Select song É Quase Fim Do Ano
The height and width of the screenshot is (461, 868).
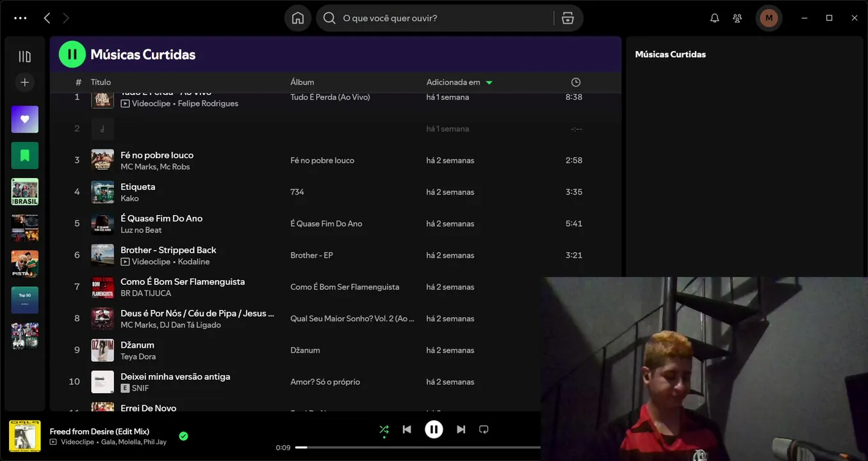click(161, 218)
